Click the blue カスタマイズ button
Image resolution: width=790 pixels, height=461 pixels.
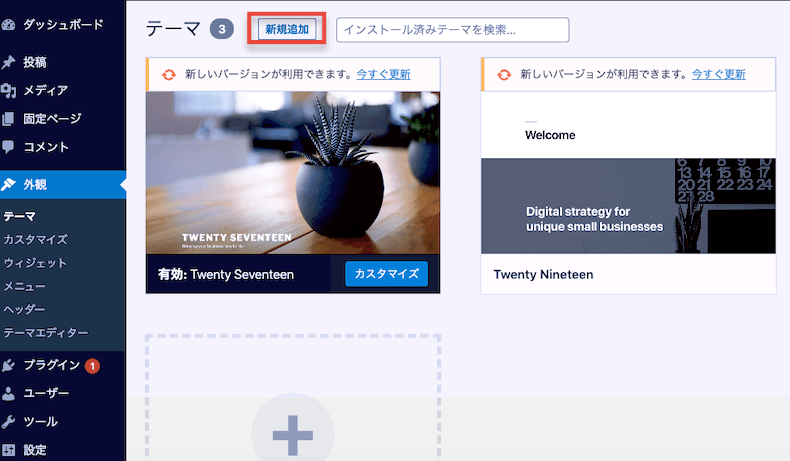pyautogui.click(x=386, y=274)
